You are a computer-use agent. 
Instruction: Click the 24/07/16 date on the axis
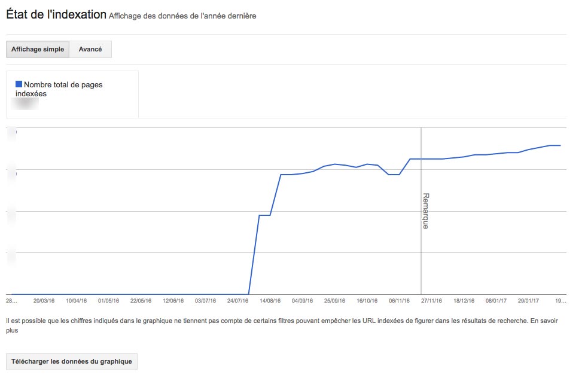pos(237,301)
